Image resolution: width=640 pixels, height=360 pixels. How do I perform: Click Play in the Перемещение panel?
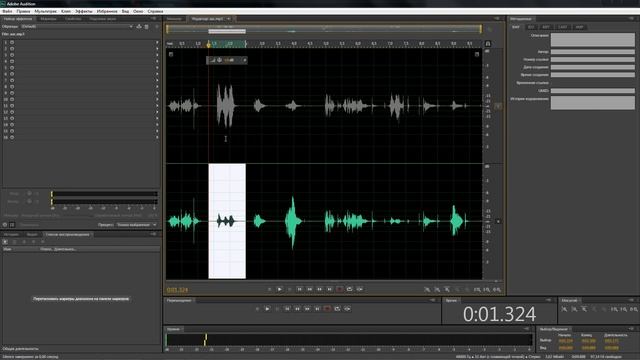tap(267, 309)
